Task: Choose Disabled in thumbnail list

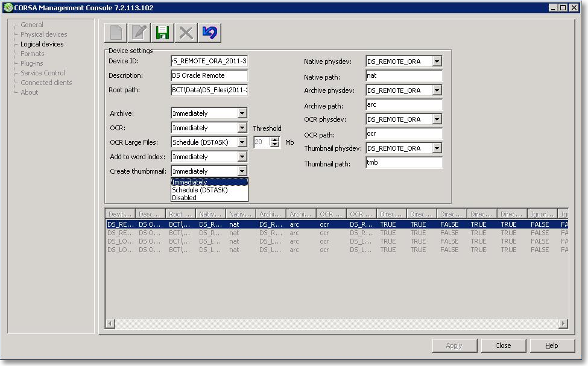Action: (x=209, y=198)
